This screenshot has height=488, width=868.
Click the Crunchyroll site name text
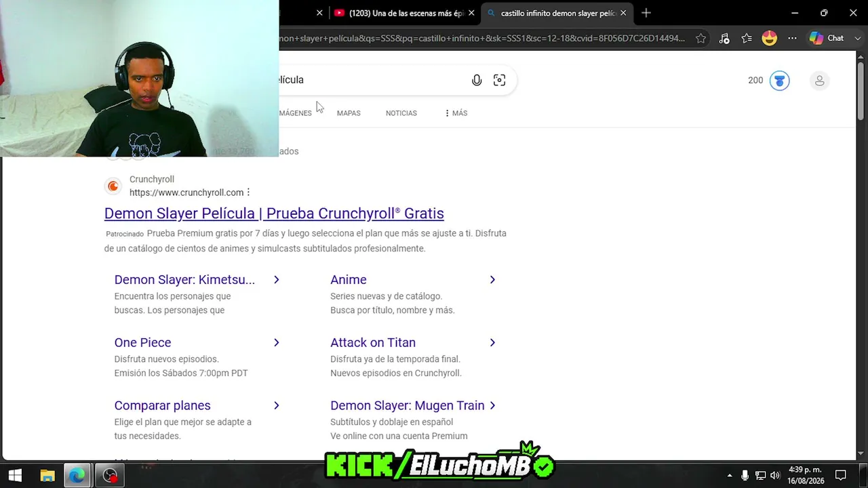click(152, 180)
